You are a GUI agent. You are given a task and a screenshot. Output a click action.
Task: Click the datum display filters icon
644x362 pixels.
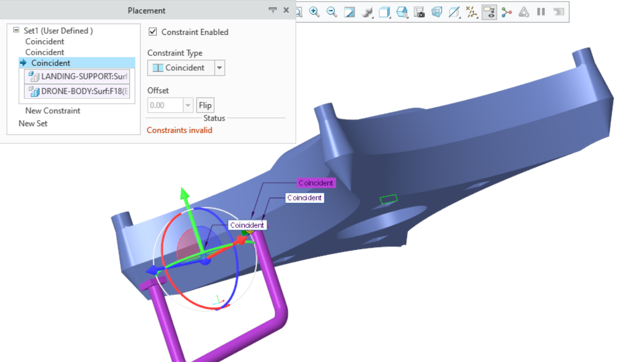tap(471, 12)
